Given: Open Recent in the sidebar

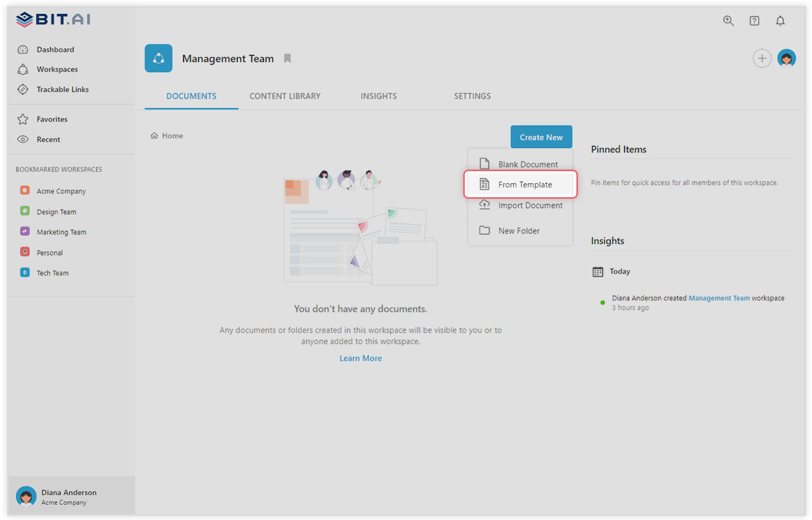Looking at the screenshot, I should [48, 139].
